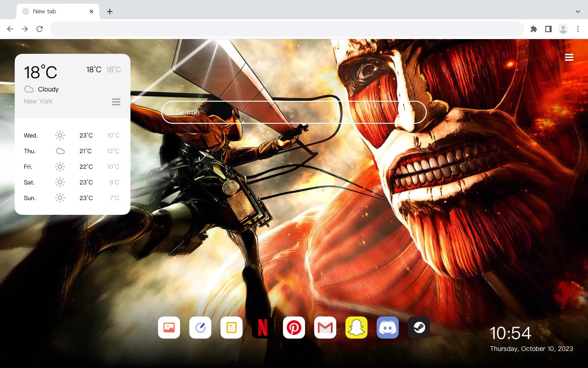Image resolution: width=588 pixels, height=368 pixels.
Task: Click Saturday's 9°C low temperature
Action: pos(114,183)
